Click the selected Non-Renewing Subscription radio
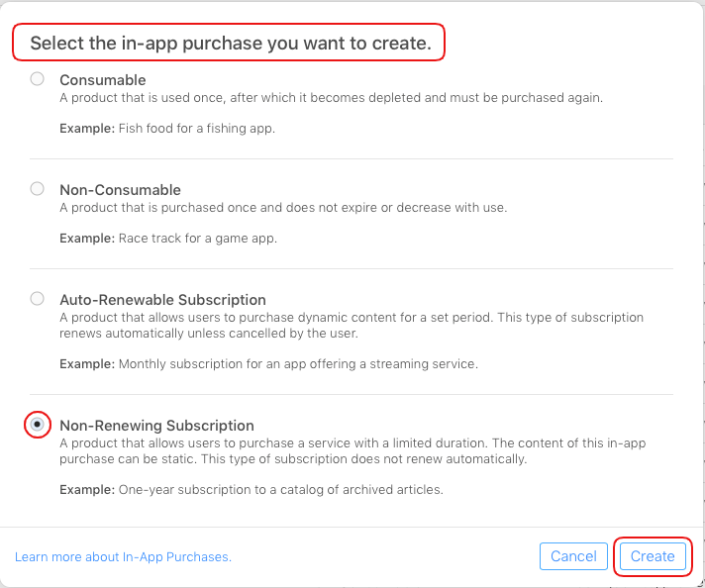Viewport: 705px width, 588px height. (38, 425)
